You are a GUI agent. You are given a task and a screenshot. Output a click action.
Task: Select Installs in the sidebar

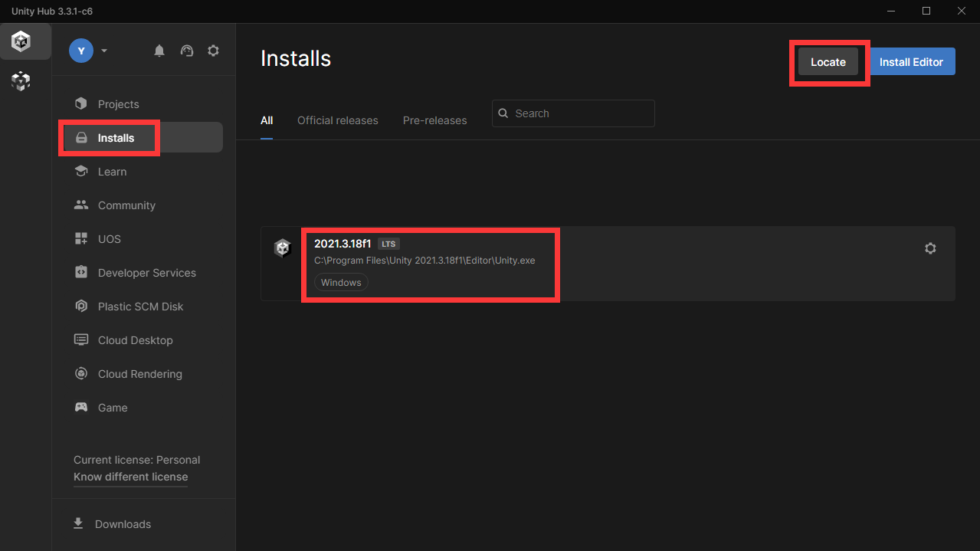143,137
